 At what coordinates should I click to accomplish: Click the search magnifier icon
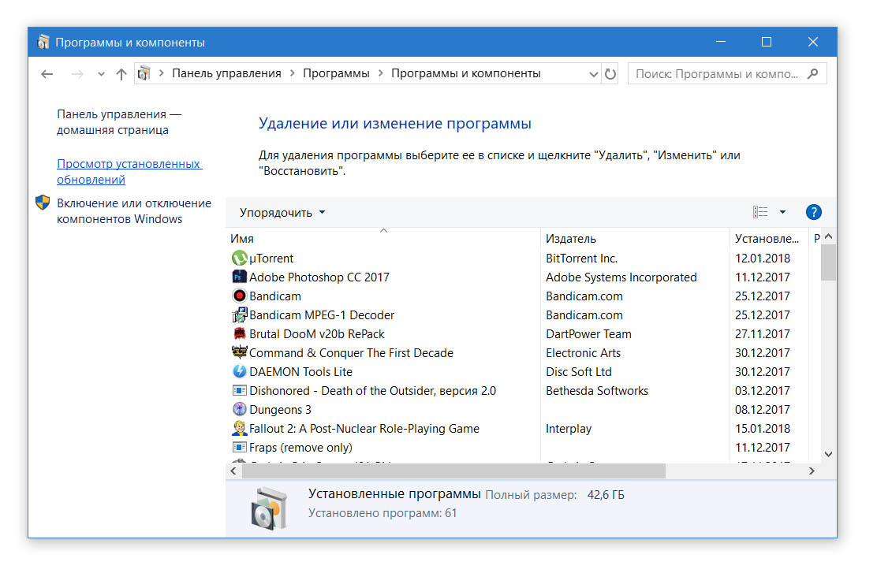click(813, 73)
